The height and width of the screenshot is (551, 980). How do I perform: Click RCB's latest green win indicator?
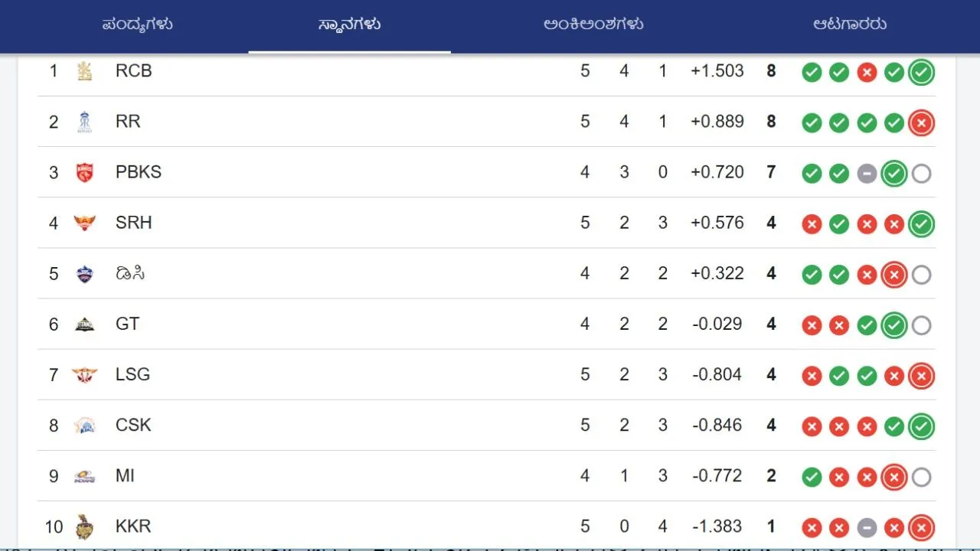click(921, 71)
